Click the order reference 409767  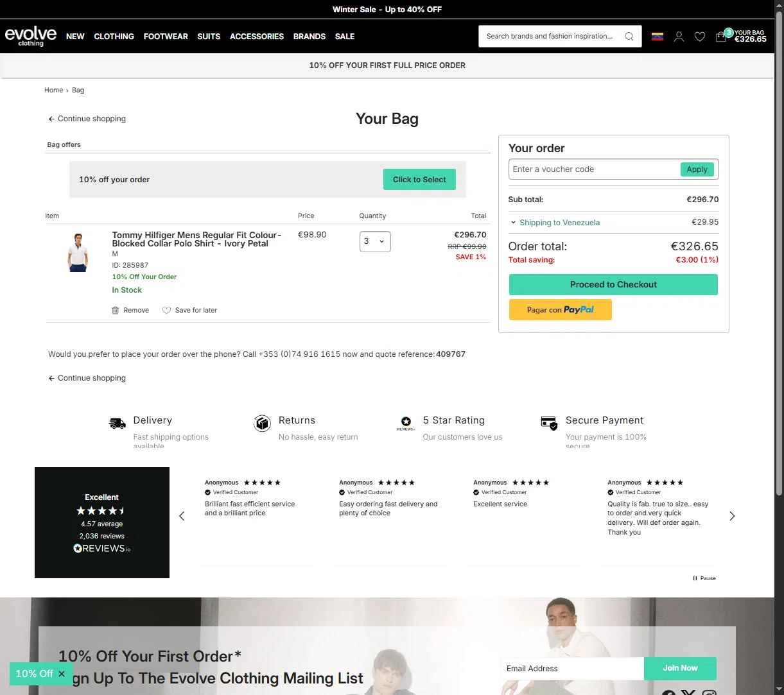click(451, 354)
